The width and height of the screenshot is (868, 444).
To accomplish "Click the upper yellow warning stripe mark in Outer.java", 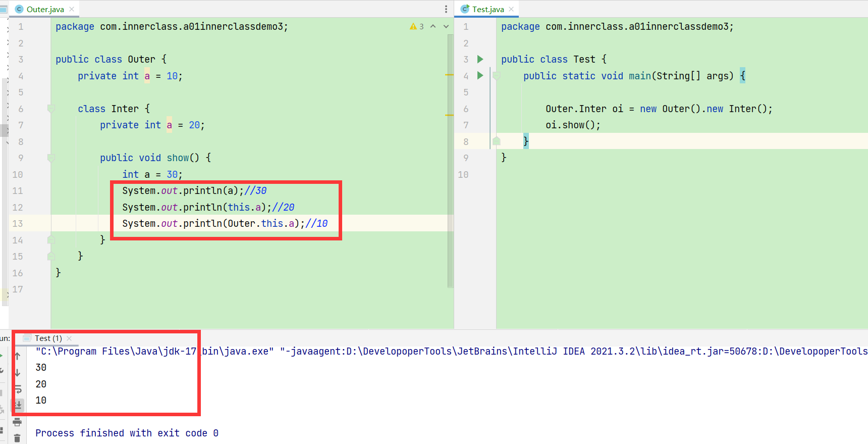I will click(x=449, y=75).
